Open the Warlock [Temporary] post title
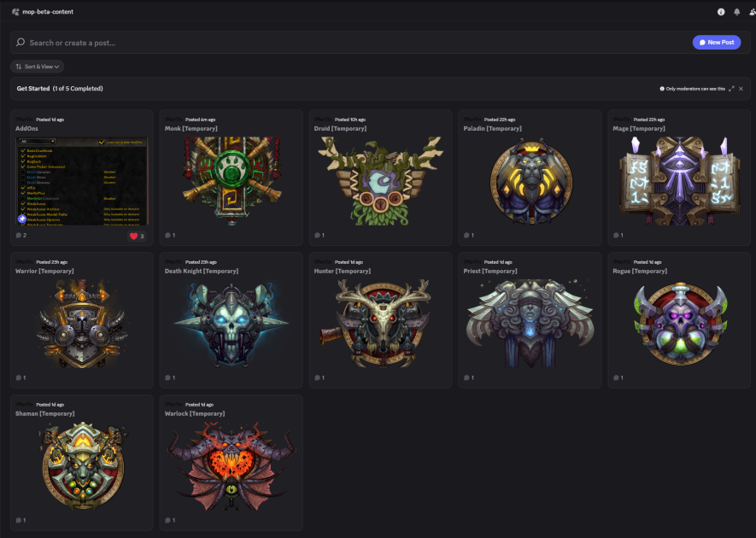The width and height of the screenshot is (756, 538). [x=195, y=414]
